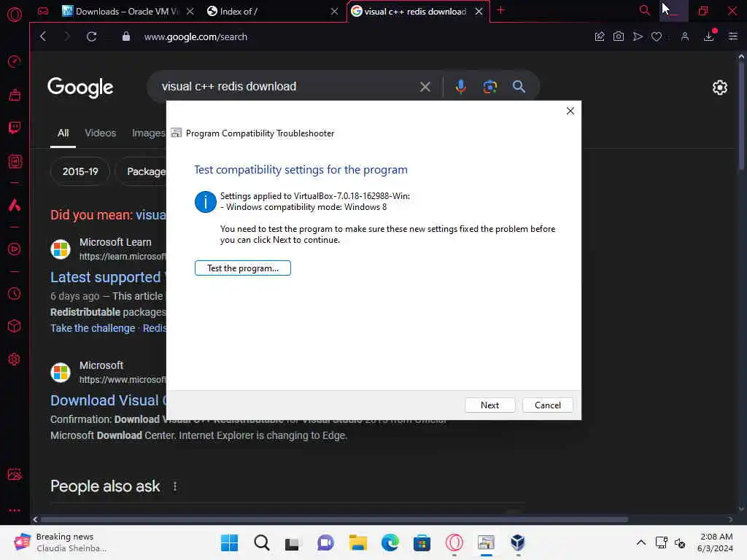Viewport: 747px width, 560px height.
Task: Click the My Flow send icon
Action: click(638, 36)
